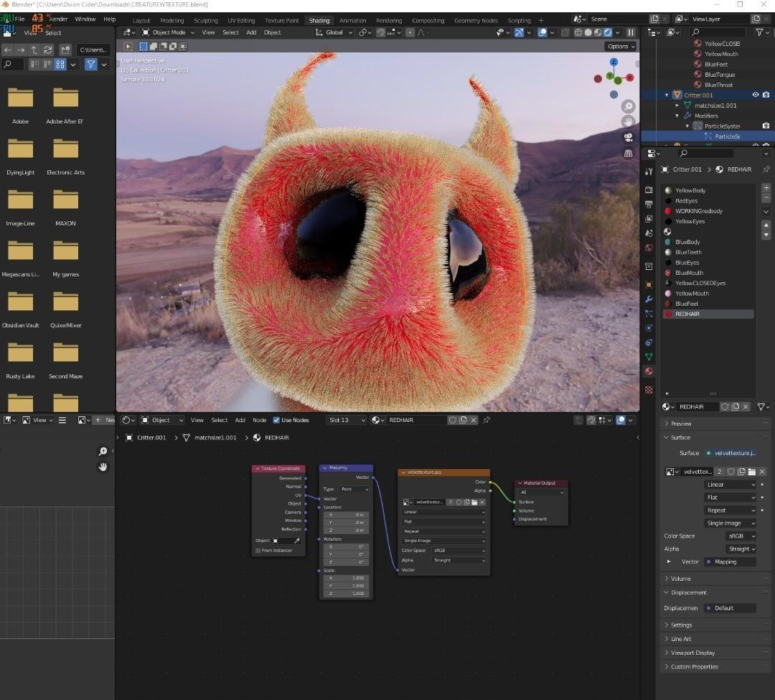The image size is (775, 700).
Task: Click the pin icon in Properties breadcrumb
Action: (766, 169)
